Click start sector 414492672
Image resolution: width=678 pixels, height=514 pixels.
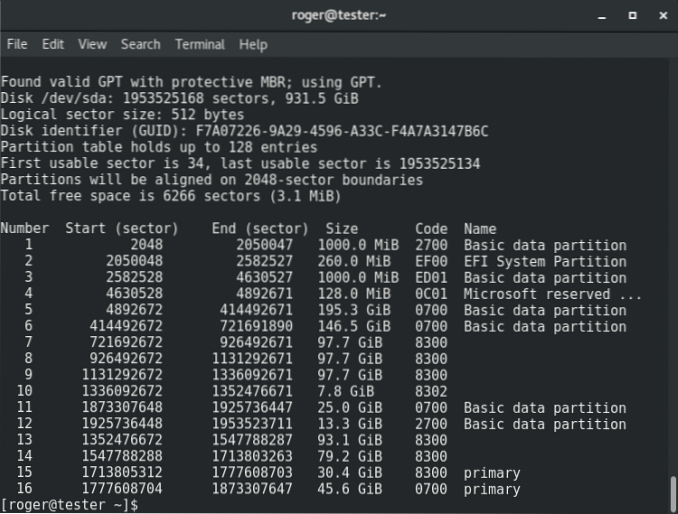tap(126, 326)
